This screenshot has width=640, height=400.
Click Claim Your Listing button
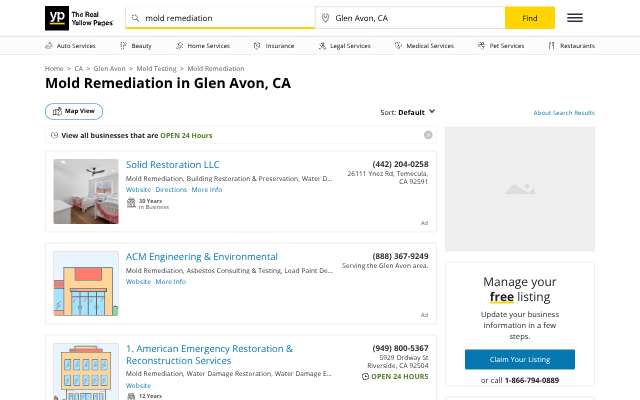pyautogui.click(x=520, y=359)
